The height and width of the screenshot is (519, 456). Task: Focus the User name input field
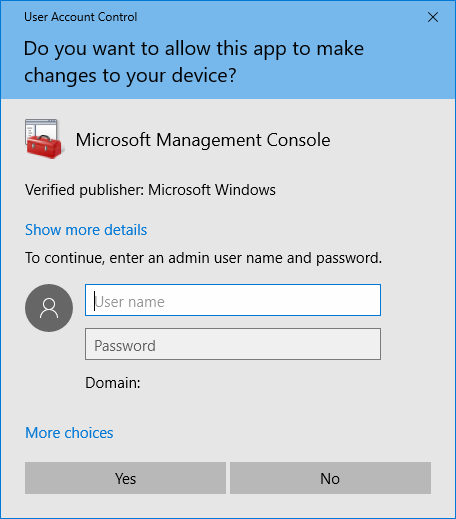click(x=233, y=300)
